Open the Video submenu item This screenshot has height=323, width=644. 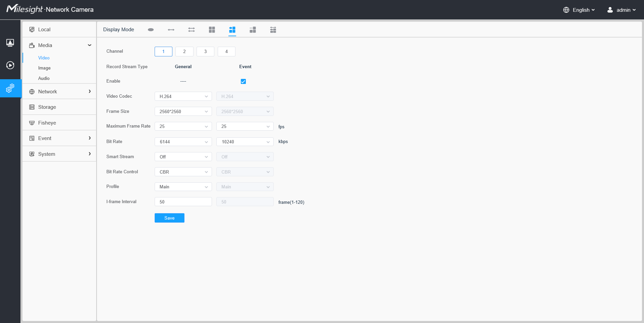click(x=44, y=58)
